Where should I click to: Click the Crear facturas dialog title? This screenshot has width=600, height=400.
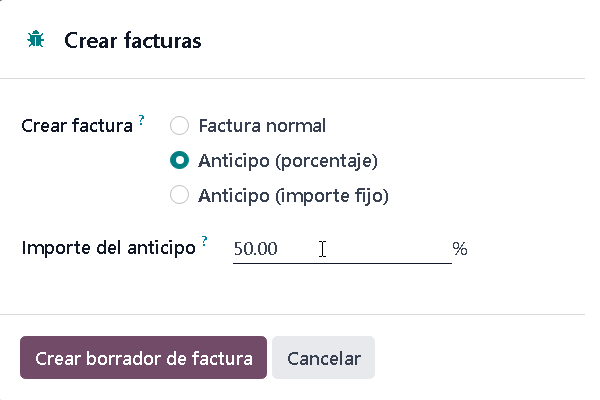click(133, 40)
